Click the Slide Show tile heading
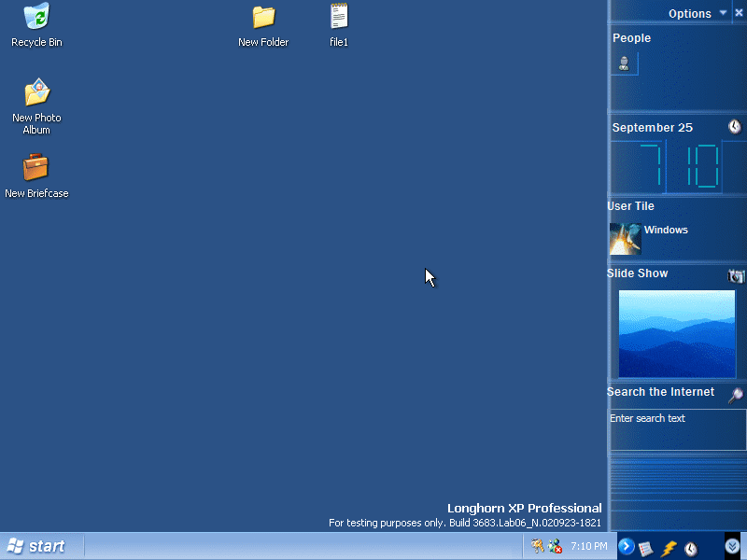This screenshot has height=560, width=747. 637,273
